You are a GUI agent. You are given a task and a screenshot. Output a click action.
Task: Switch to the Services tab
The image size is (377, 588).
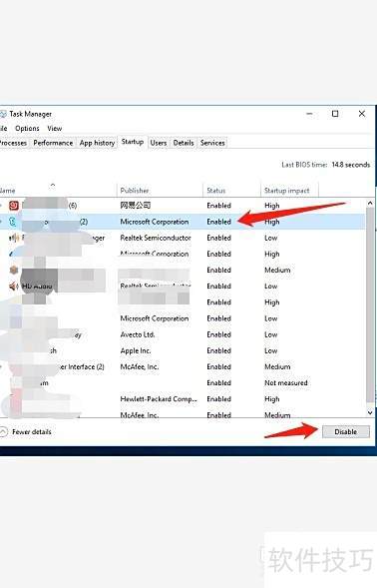tap(212, 143)
